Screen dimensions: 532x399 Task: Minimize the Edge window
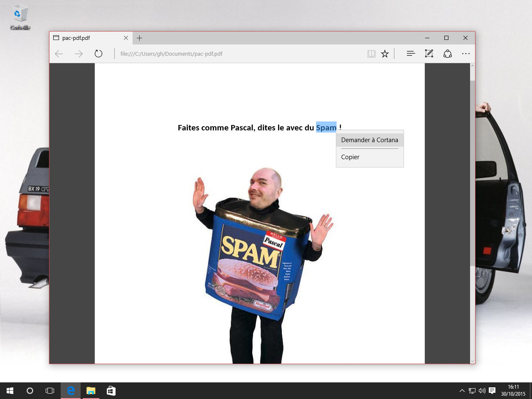[427, 38]
